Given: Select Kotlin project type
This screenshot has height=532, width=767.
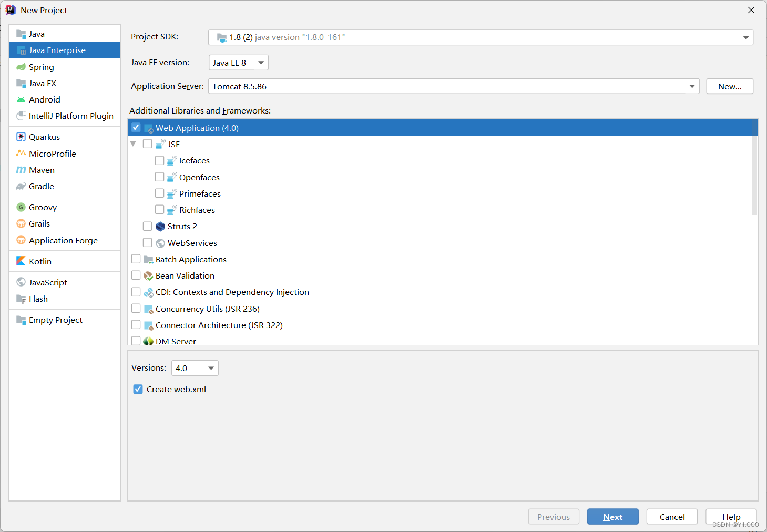Looking at the screenshot, I should [x=65, y=261].
